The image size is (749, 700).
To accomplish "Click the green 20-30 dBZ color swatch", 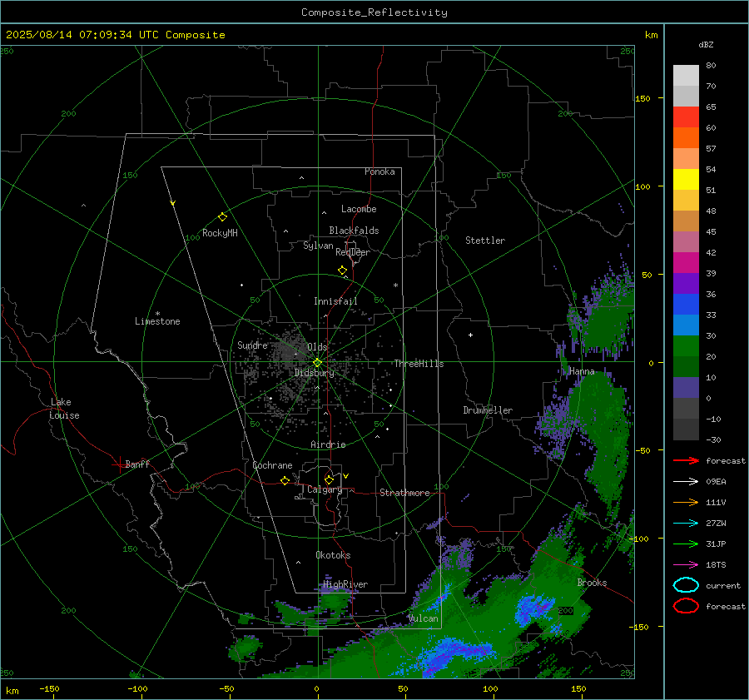I will pyautogui.click(x=686, y=346).
